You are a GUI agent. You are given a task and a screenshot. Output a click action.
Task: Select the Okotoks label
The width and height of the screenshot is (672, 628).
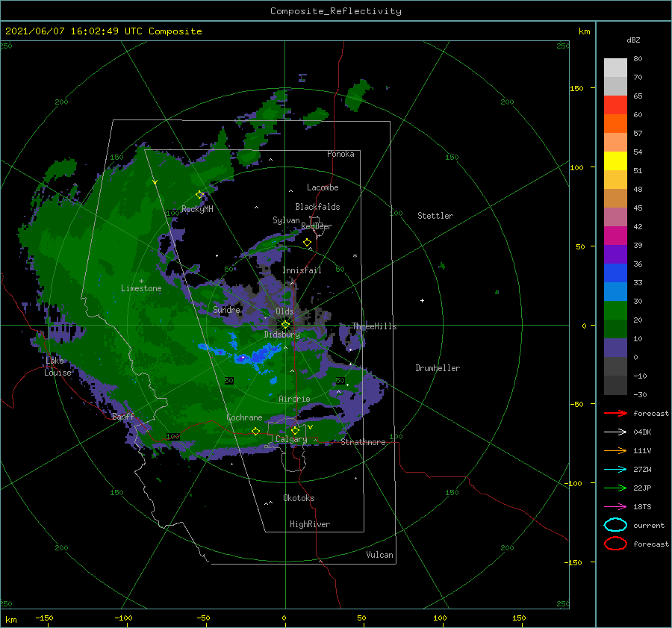(x=299, y=498)
